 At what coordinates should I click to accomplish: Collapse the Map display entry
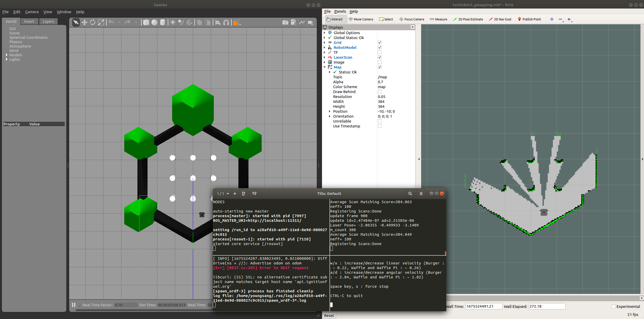click(x=325, y=67)
